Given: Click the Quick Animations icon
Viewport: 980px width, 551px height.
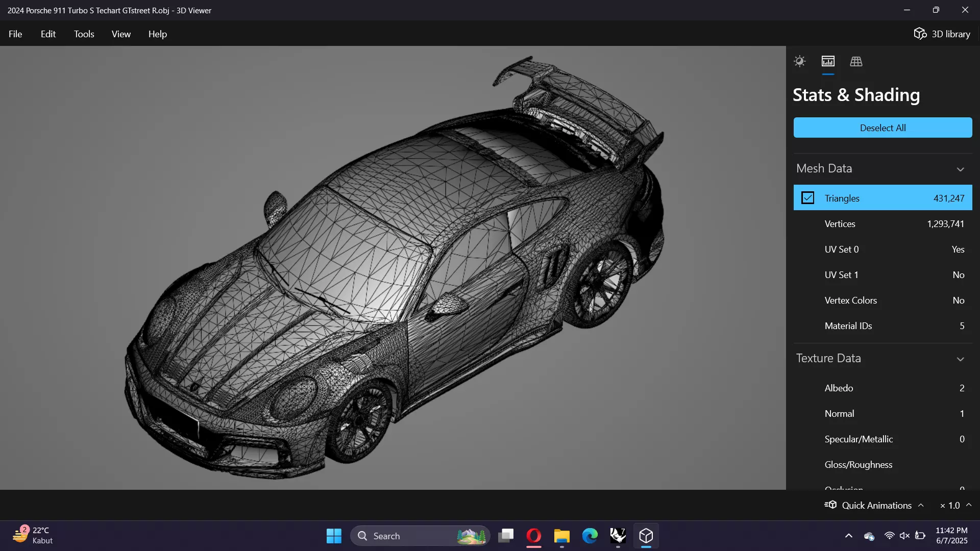Looking at the screenshot, I should coord(830,505).
